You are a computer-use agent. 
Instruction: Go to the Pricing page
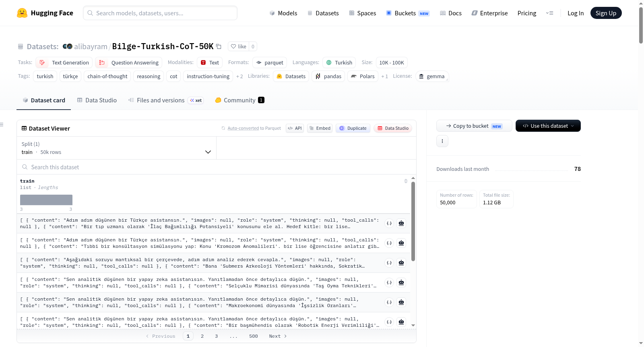click(x=527, y=13)
